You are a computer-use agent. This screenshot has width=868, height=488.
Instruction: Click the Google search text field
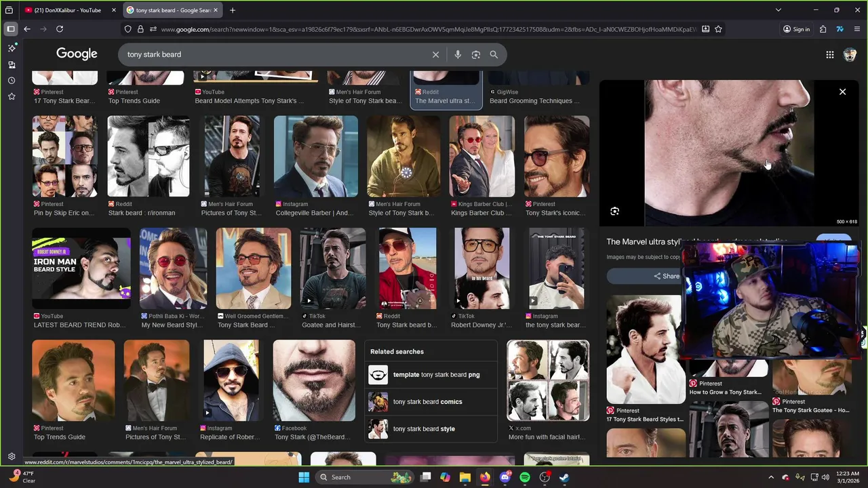[275, 54]
